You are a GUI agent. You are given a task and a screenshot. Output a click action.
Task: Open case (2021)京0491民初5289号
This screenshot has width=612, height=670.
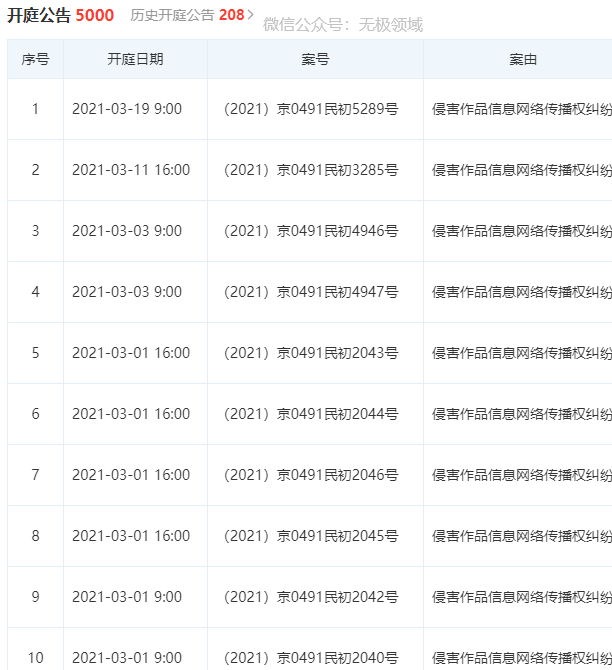(311, 109)
